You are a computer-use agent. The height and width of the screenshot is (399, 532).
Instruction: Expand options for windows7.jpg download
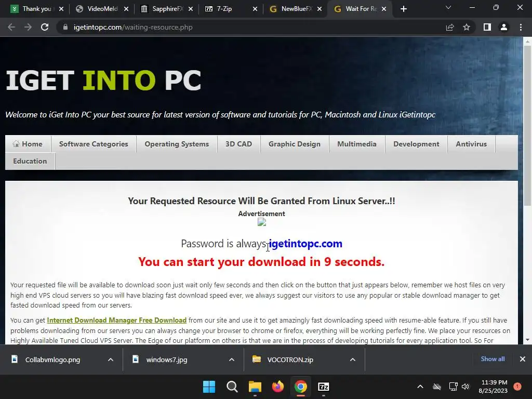[x=232, y=360]
